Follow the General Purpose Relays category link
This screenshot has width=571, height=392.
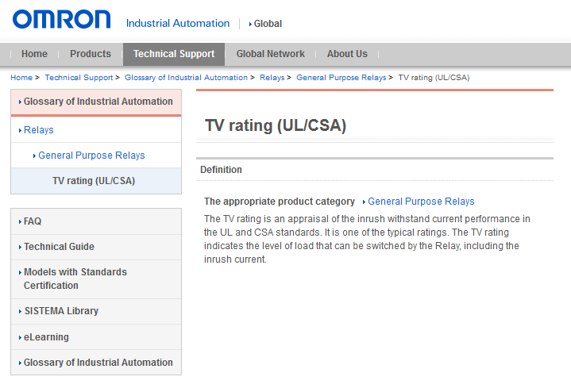(421, 202)
